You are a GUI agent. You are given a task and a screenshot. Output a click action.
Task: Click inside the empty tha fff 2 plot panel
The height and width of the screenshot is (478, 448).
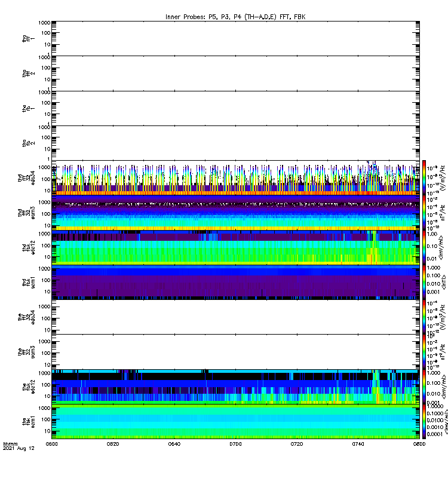coord(235,73)
